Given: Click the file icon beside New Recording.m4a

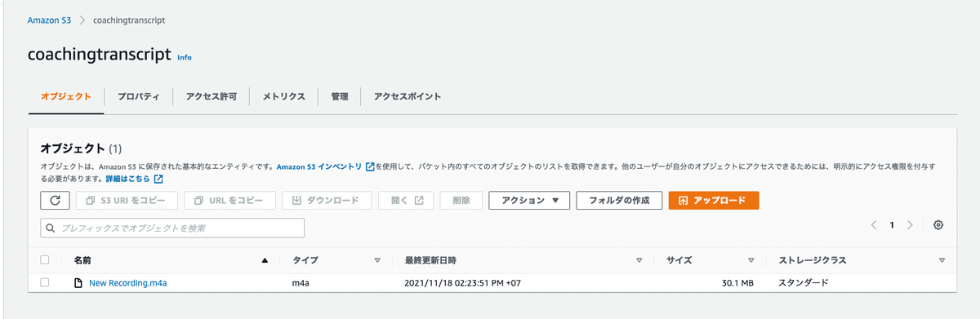Looking at the screenshot, I should 78,283.
